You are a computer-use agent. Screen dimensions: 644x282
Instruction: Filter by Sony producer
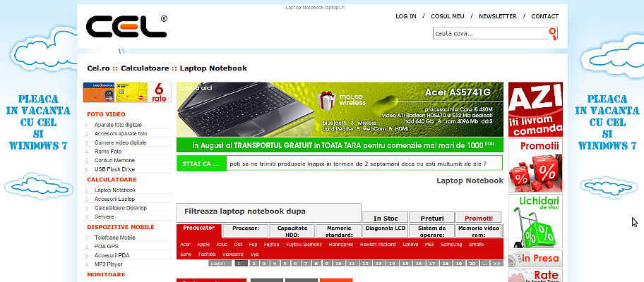click(186, 254)
